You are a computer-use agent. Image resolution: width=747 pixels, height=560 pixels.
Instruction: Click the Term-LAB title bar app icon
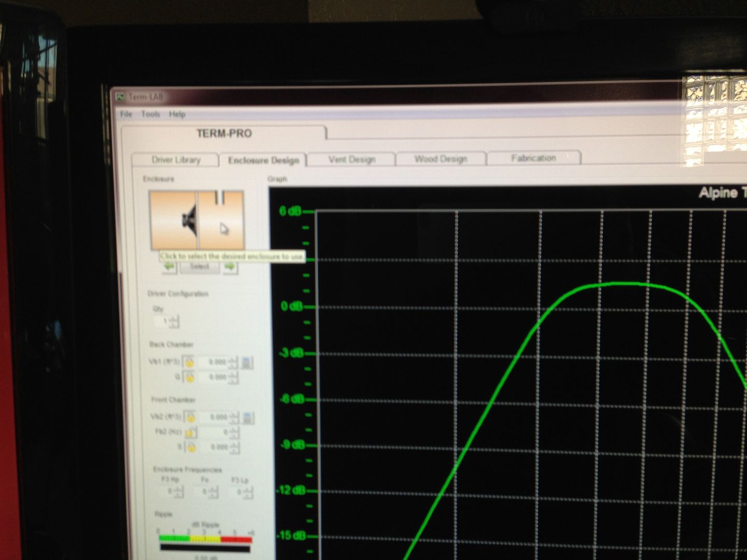point(120,97)
